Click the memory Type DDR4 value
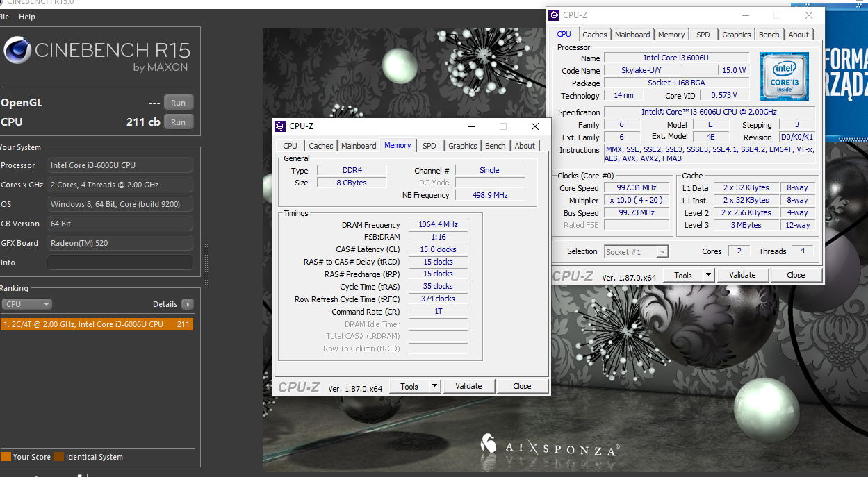Image resolution: width=868 pixels, height=477 pixels. 352,170
